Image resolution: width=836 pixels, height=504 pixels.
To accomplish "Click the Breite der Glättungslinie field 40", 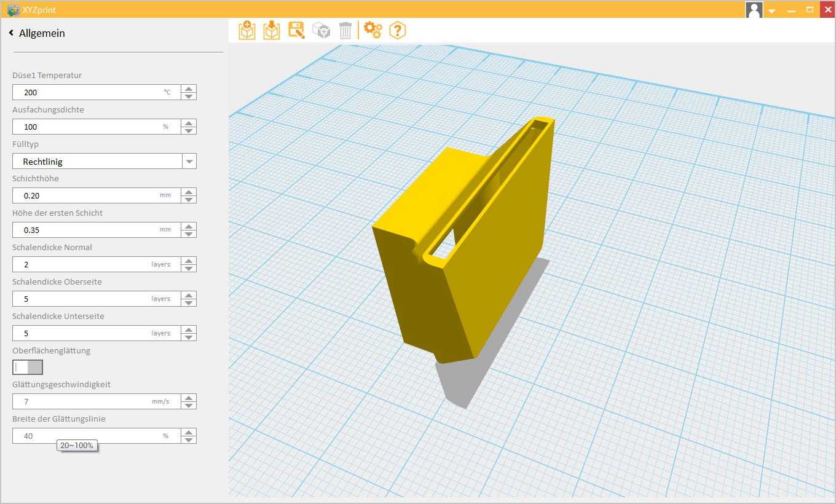I will click(x=97, y=436).
